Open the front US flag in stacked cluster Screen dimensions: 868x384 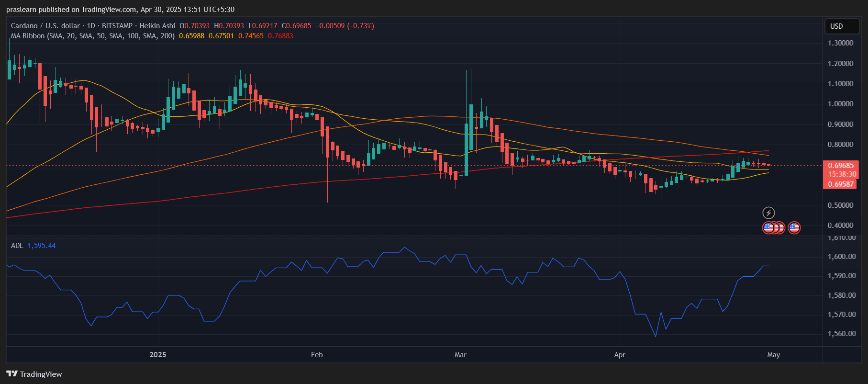pyautogui.click(x=768, y=228)
